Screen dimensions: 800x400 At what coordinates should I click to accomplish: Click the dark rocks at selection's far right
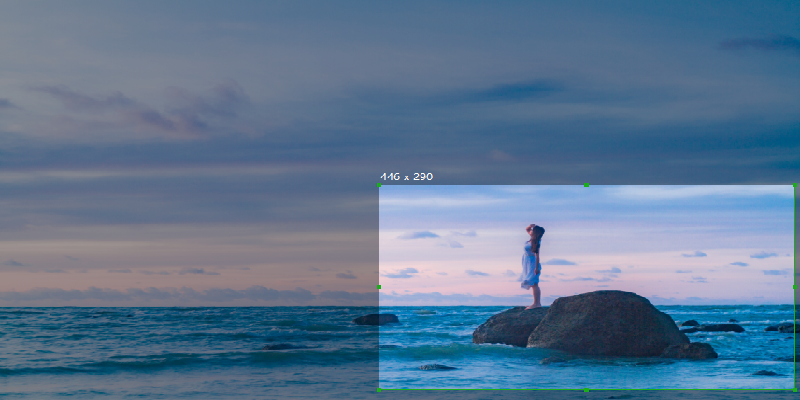pyautogui.click(x=780, y=327)
